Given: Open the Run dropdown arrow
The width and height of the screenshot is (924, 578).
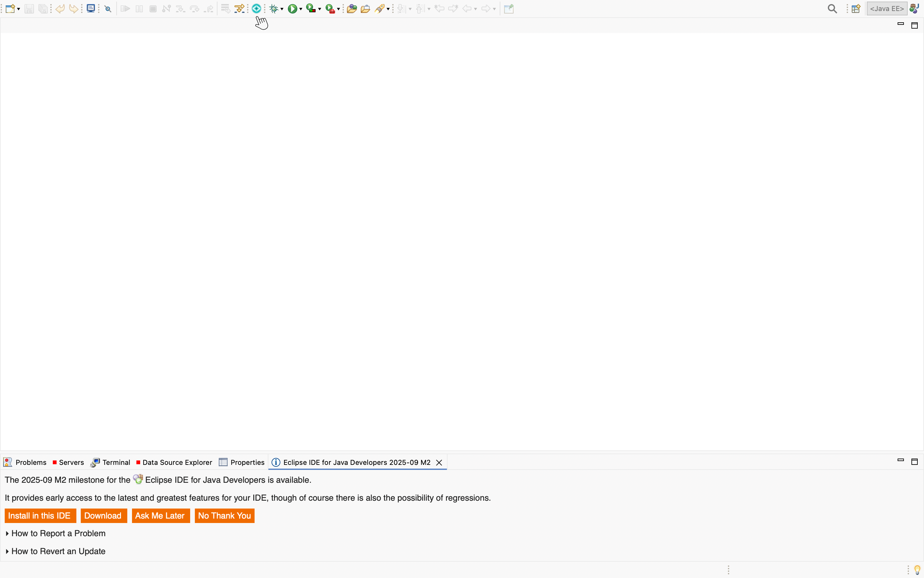Looking at the screenshot, I should (x=301, y=9).
